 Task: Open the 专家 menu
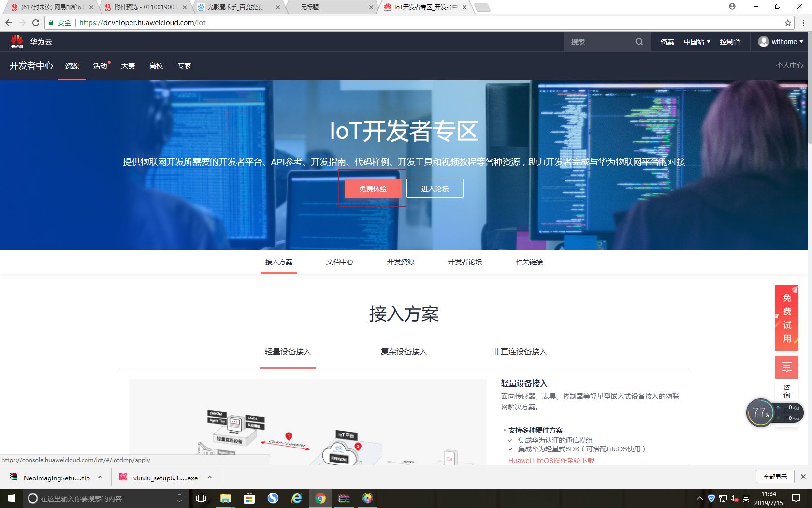(x=184, y=66)
